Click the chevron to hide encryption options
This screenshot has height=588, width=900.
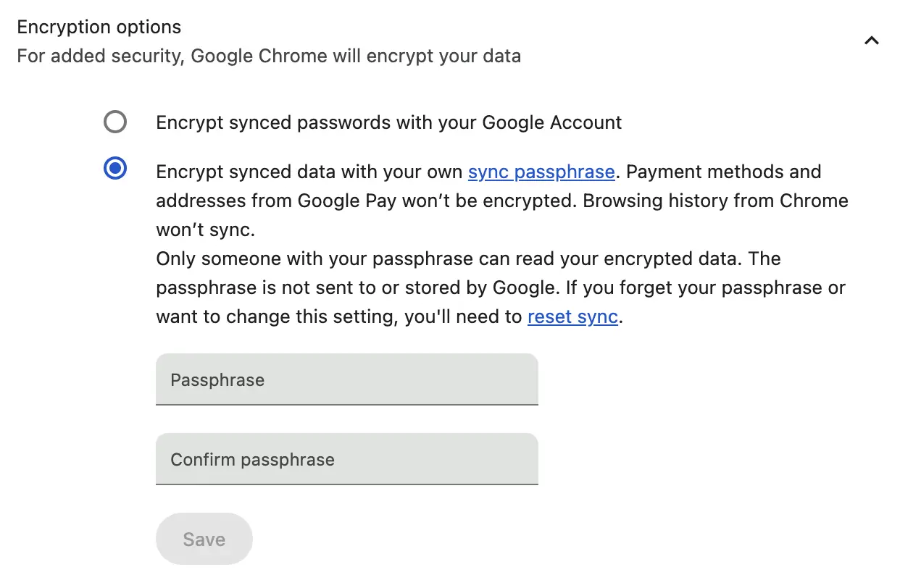871,41
